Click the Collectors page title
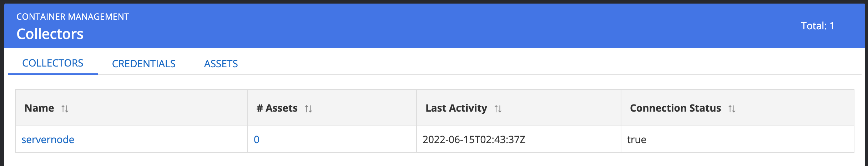The image size is (868, 166). [x=50, y=34]
